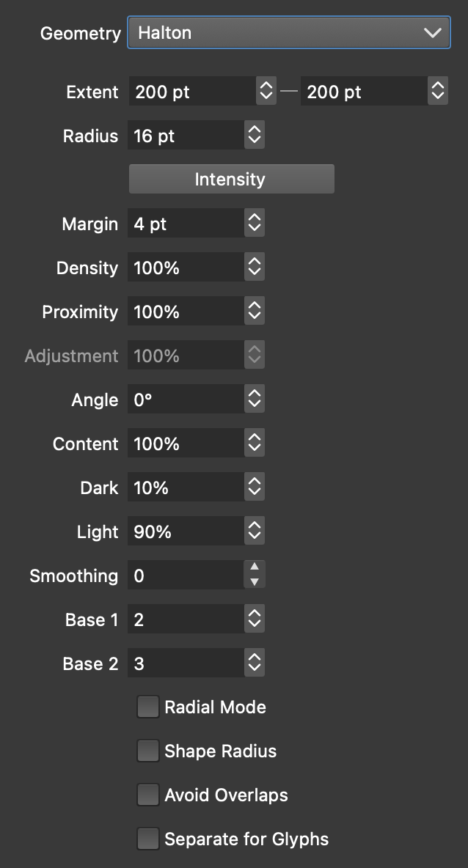Click the Intensity button

click(231, 180)
